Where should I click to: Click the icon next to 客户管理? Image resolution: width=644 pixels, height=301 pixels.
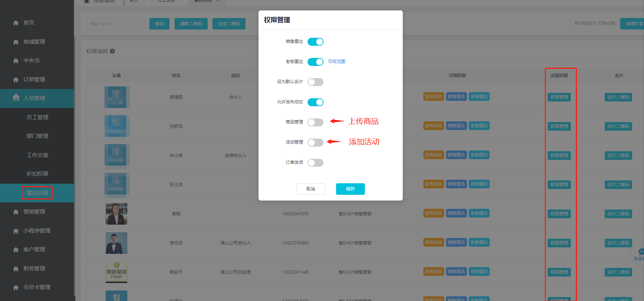coord(16,250)
